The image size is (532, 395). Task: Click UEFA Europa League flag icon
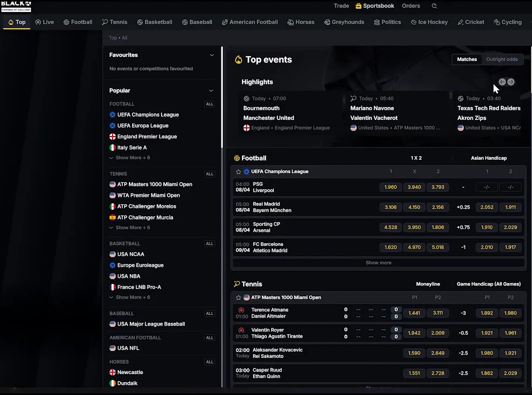click(x=112, y=125)
